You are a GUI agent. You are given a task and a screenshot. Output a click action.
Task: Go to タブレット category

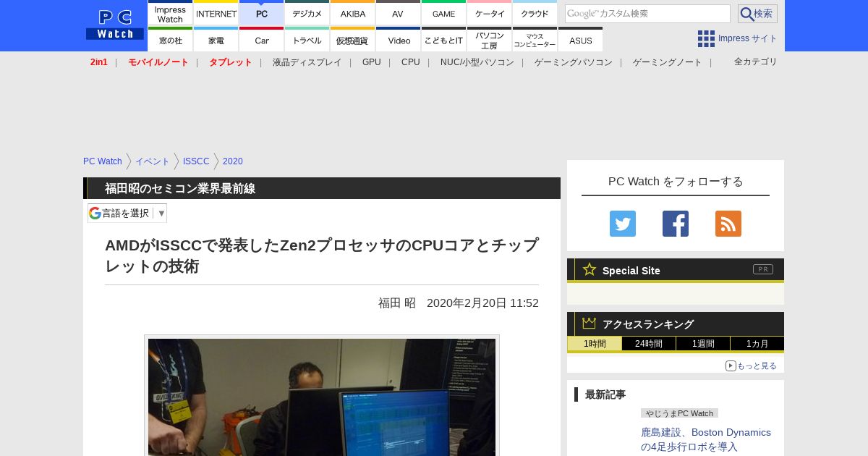231,62
